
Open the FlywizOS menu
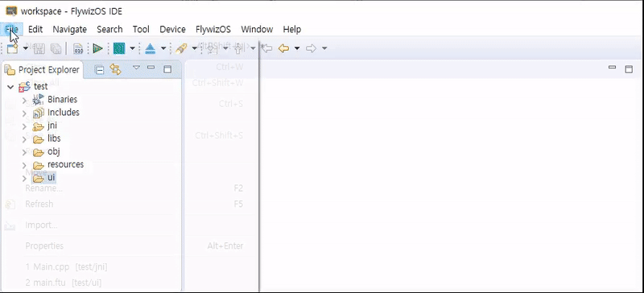tap(213, 29)
